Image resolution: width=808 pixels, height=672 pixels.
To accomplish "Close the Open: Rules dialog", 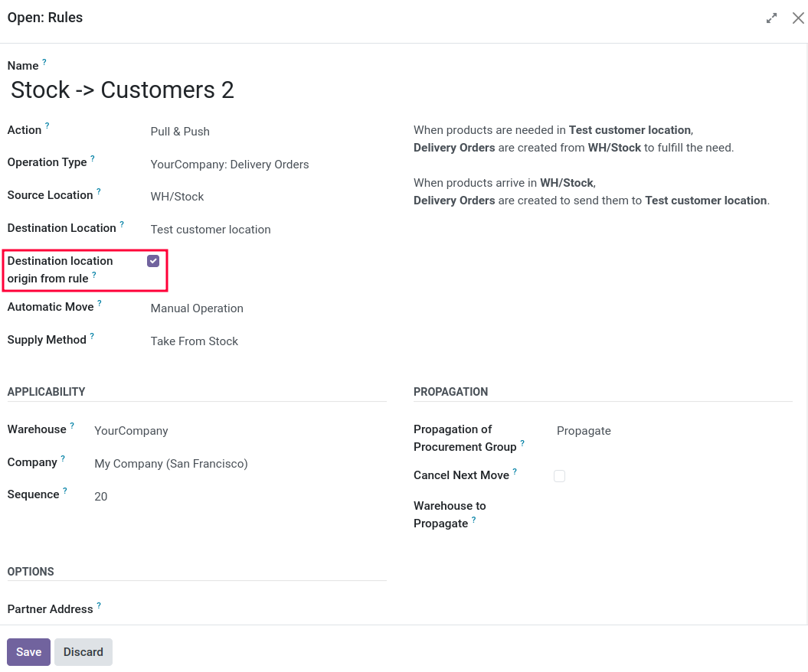I will [798, 18].
